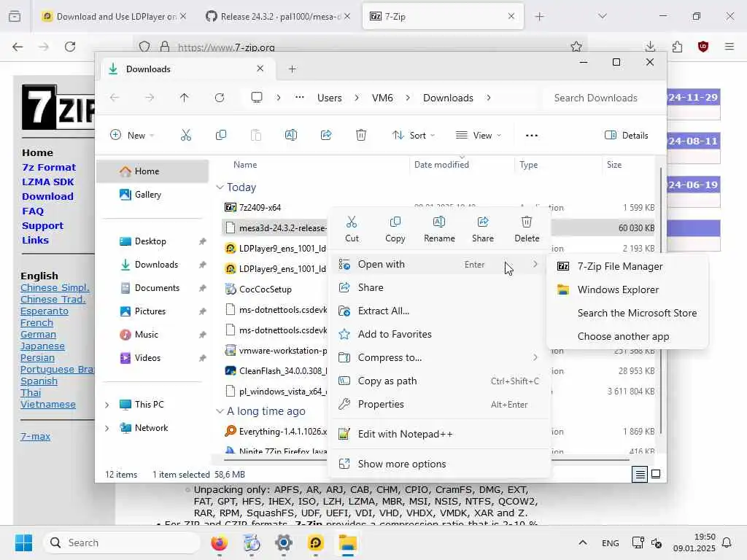Click the Cut icon in Explorer toolbar

[x=186, y=135]
